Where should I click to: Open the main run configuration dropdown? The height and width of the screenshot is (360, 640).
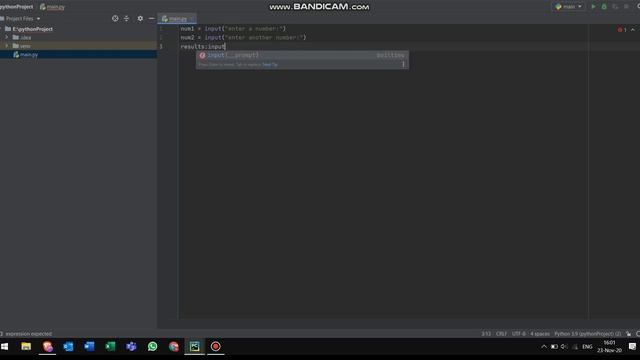pyautogui.click(x=569, y=7)
